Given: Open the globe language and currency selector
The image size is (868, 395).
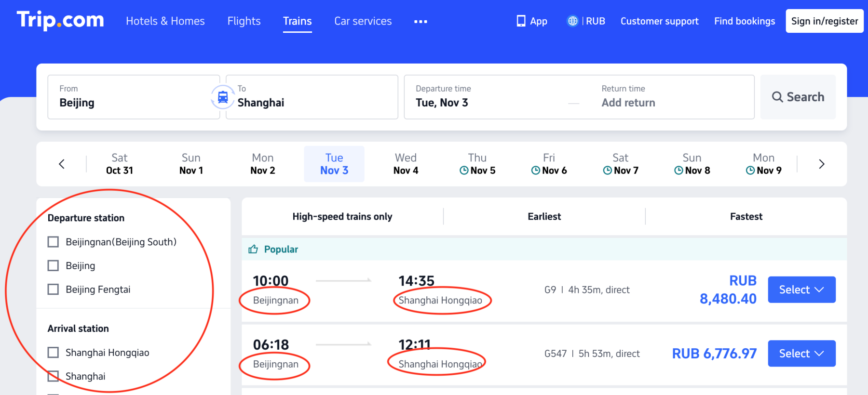Looking at the screenshot, I should (572, 21).
